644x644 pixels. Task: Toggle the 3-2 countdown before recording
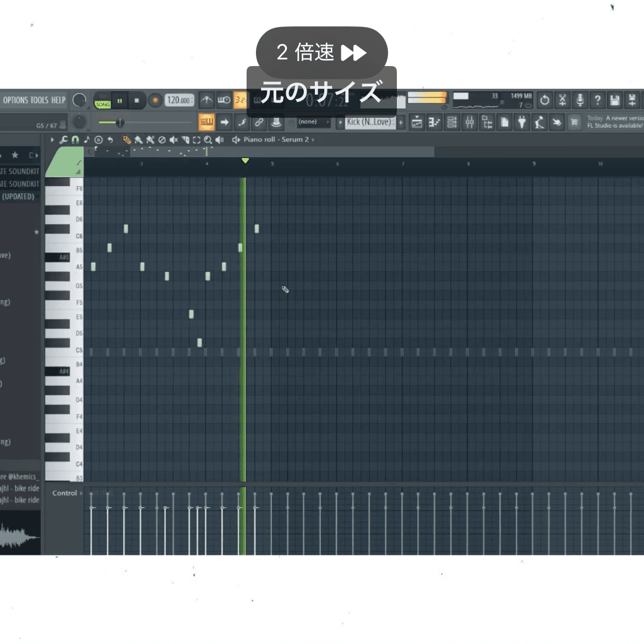(x=241, y=100)
